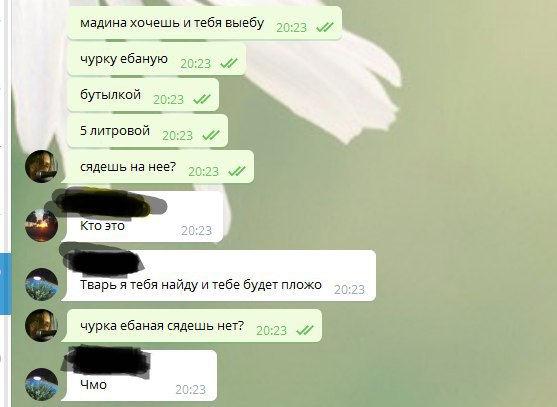Click the blue selected-chat strip at left edge
This screenshot has height=407, width=557.
[5, 284]
